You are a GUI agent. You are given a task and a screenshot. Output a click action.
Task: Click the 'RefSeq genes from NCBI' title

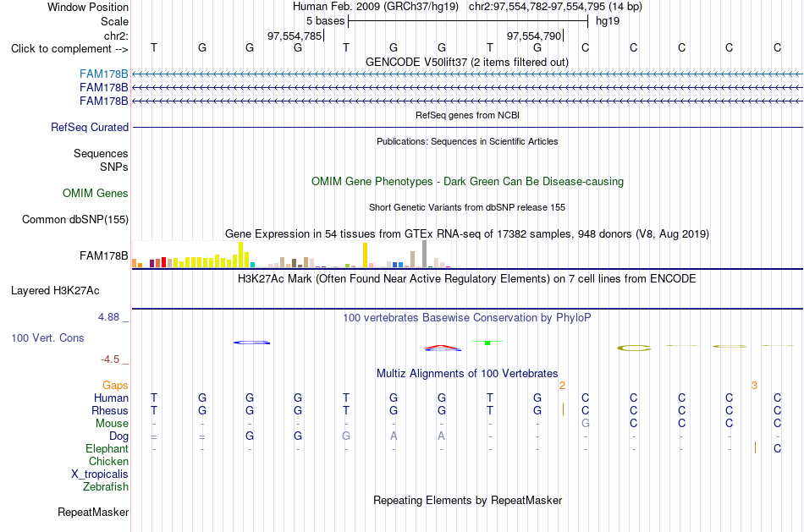pos(468,115)
